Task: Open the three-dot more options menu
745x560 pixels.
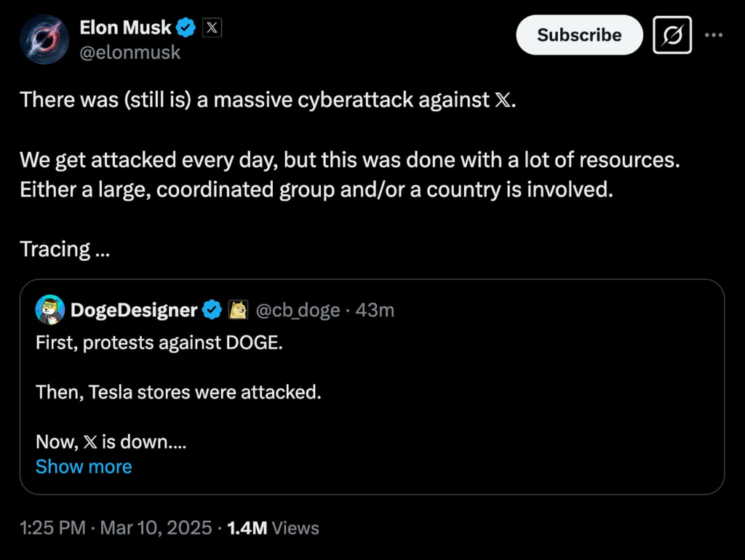Action: pos(714,34)
